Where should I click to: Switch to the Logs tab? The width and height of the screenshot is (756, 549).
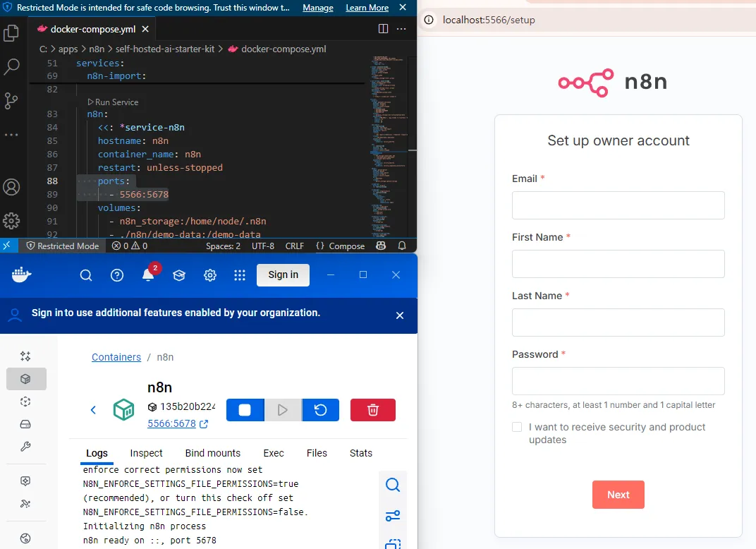tap(97, 453)
